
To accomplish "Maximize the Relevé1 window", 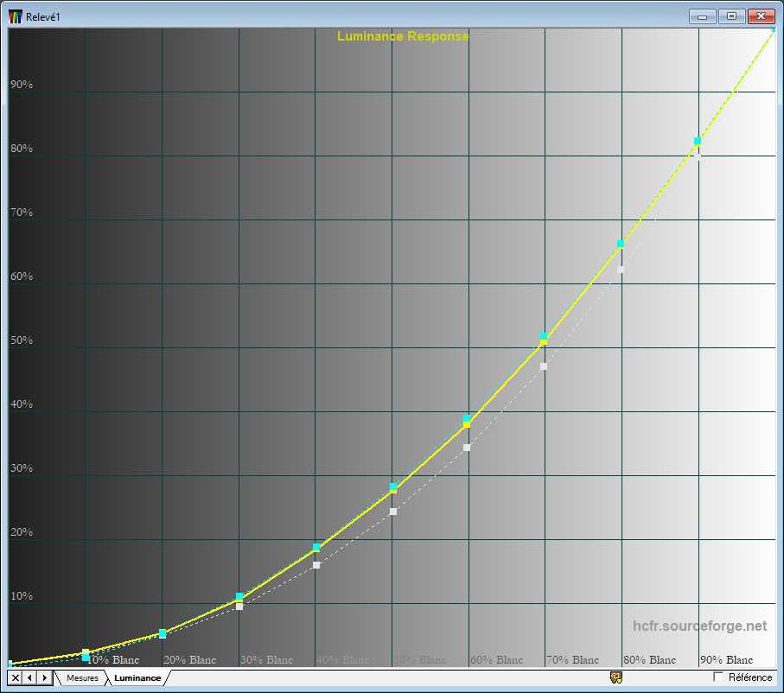I will [x=731, y=16].
